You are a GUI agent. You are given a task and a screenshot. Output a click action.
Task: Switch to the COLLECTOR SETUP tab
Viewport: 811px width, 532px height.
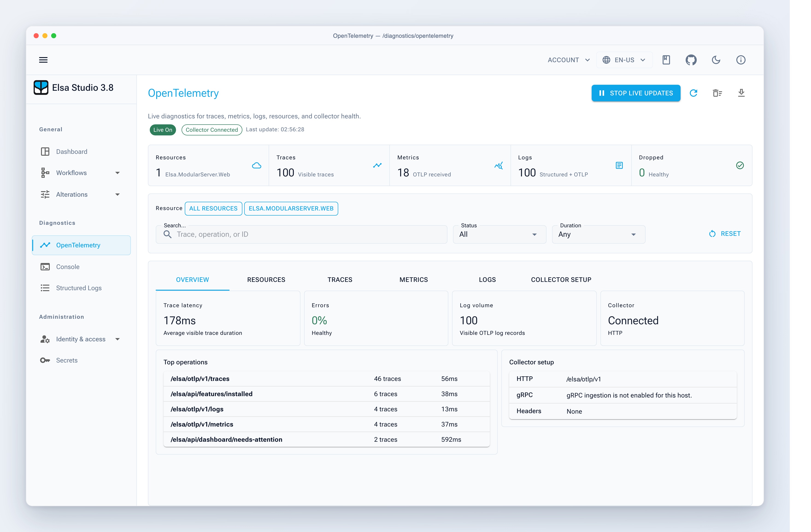click(x=561, y=280)
